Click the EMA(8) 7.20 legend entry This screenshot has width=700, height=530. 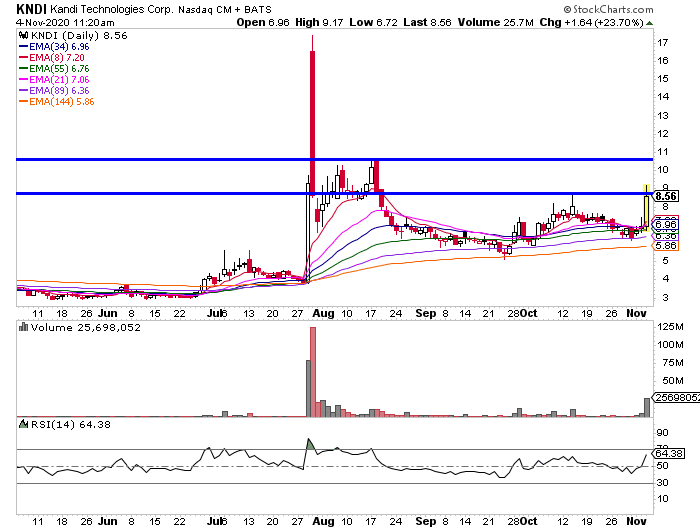(52, 58)
